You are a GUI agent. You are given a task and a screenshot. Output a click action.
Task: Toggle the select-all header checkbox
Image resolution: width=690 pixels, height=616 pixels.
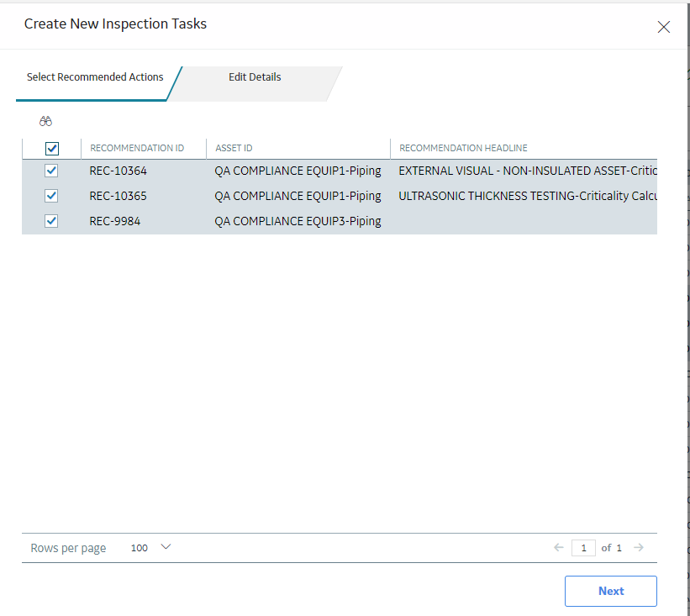52,148
